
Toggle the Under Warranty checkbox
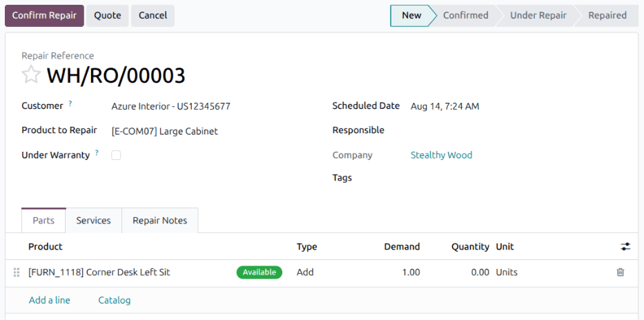tap(116, 155)
